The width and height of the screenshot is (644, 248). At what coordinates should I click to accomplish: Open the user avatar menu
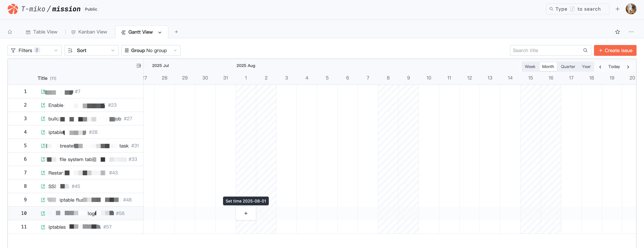click(631, 9)
